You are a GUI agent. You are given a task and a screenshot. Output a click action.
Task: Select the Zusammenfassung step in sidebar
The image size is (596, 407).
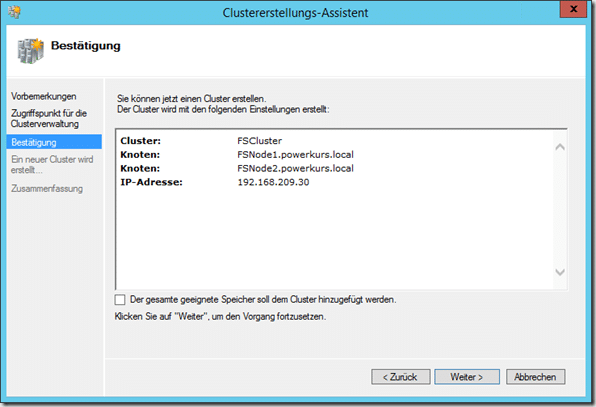47,188
